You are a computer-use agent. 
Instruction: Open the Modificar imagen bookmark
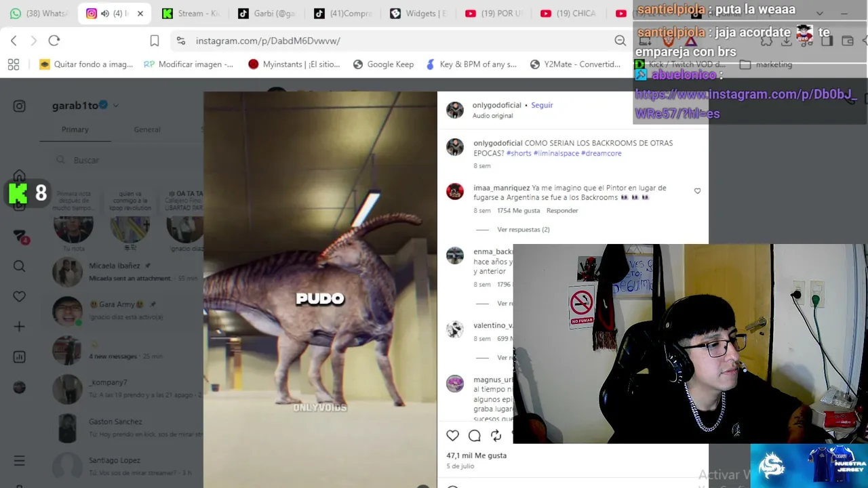tap(189, 64)
